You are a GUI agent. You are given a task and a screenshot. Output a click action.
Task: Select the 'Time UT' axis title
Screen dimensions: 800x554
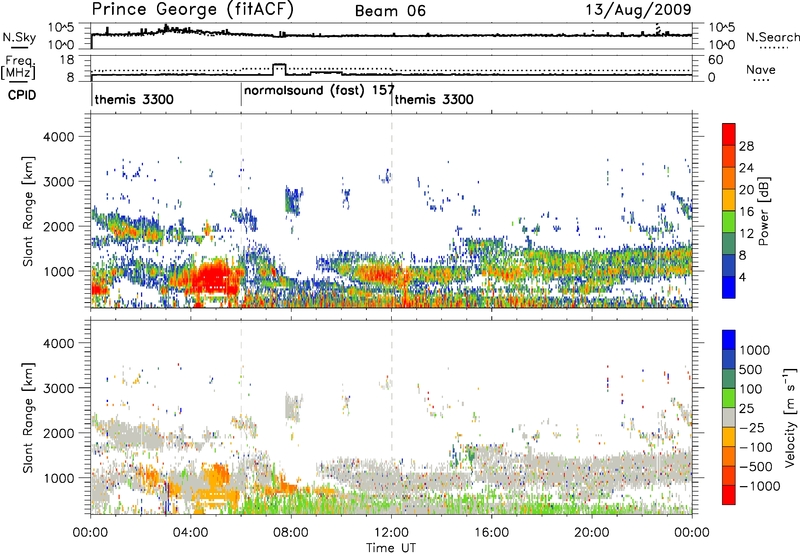coord(391,548)
